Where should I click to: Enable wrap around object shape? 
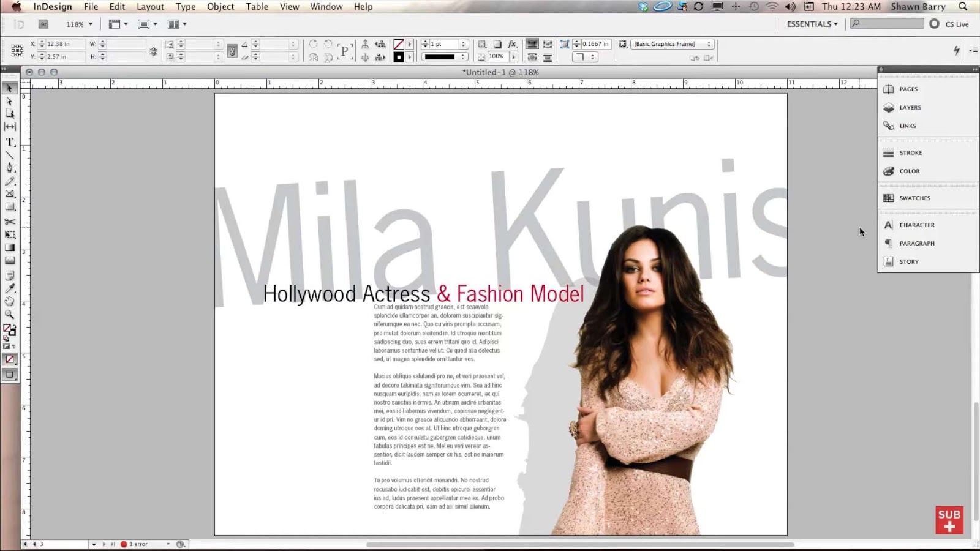point(532,57)
